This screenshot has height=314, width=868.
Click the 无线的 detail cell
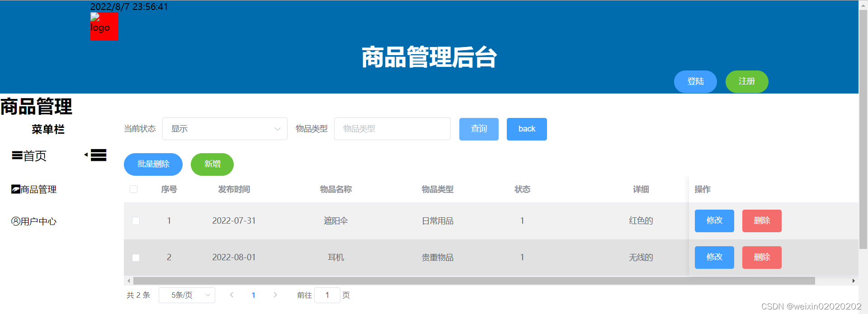click(x=641, y=258)
